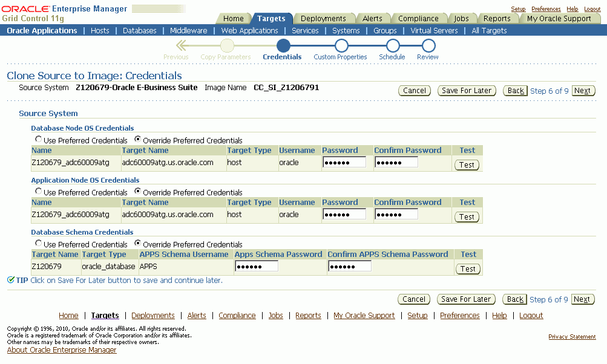Screen dimensions: 607x364
Task: Click the Review step circle
Action: pos(428,45)
